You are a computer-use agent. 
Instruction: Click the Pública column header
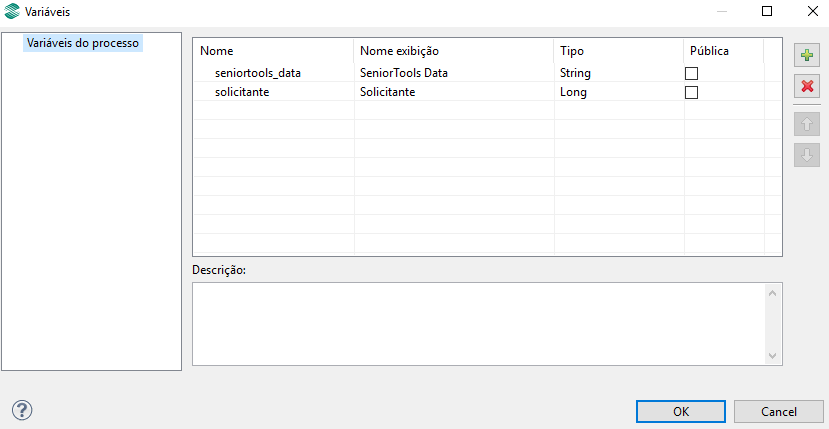tap(722, 50)
